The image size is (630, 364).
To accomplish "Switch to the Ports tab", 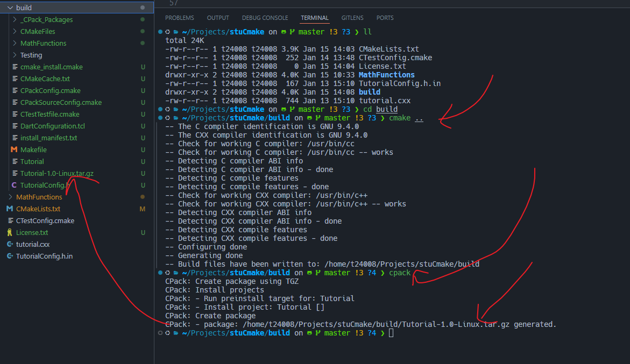I will [385, 18].
